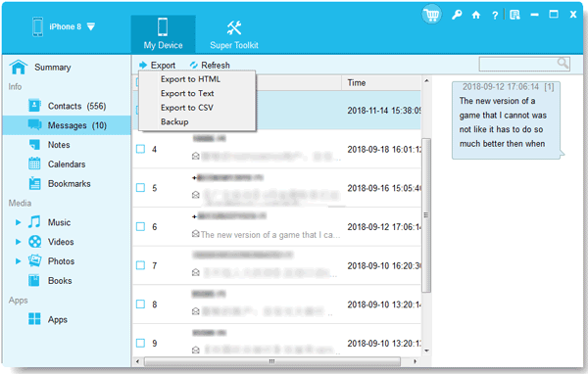Image resolution: width=588 pixels, height=374 pixels.
Task: Expand the Photos tree arrow
Action: point(18,261)
